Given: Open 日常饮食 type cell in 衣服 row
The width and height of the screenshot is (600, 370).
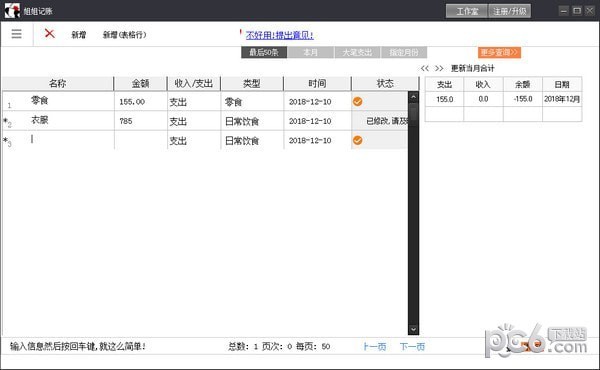Looking at the screenshot, I should (x=252, y=121).
